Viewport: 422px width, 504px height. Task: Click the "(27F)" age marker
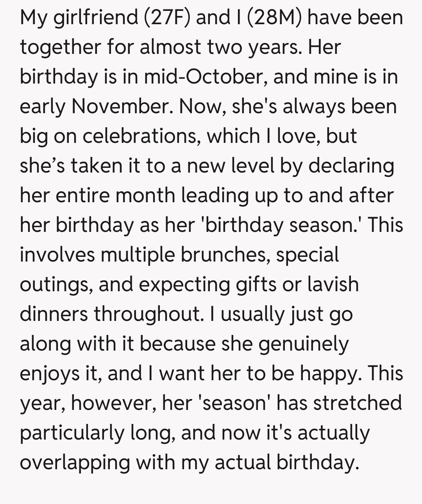point(167,18)
